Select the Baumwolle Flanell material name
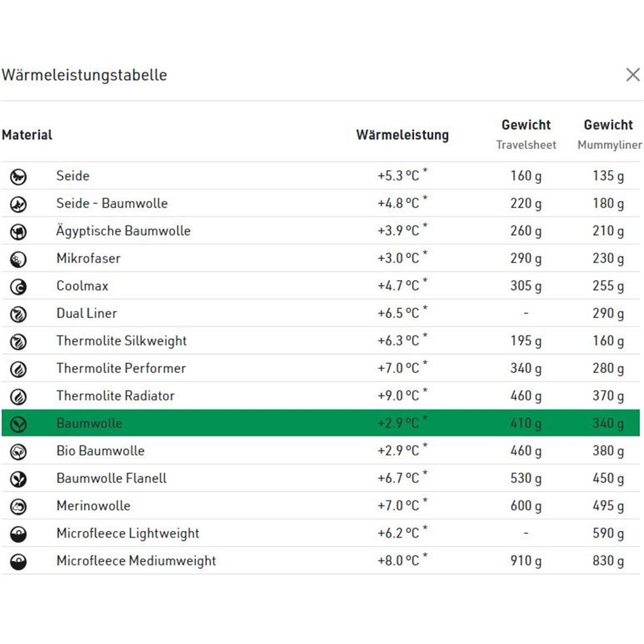644x644 pixels. click(112, 478)
